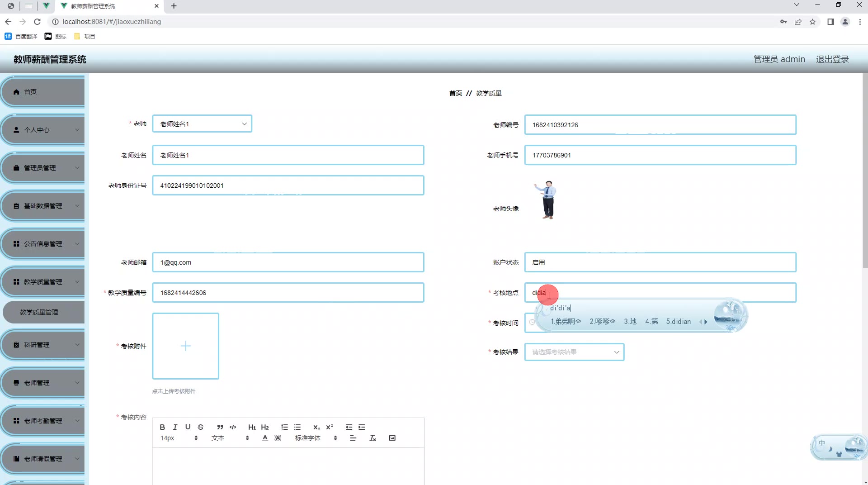Click the 首页 breadcrumb link
This screenshot has width=868, height=485.
455,93
